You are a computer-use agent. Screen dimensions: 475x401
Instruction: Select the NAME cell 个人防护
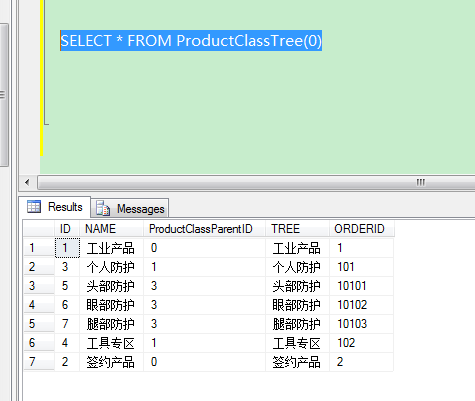point(111,267)
